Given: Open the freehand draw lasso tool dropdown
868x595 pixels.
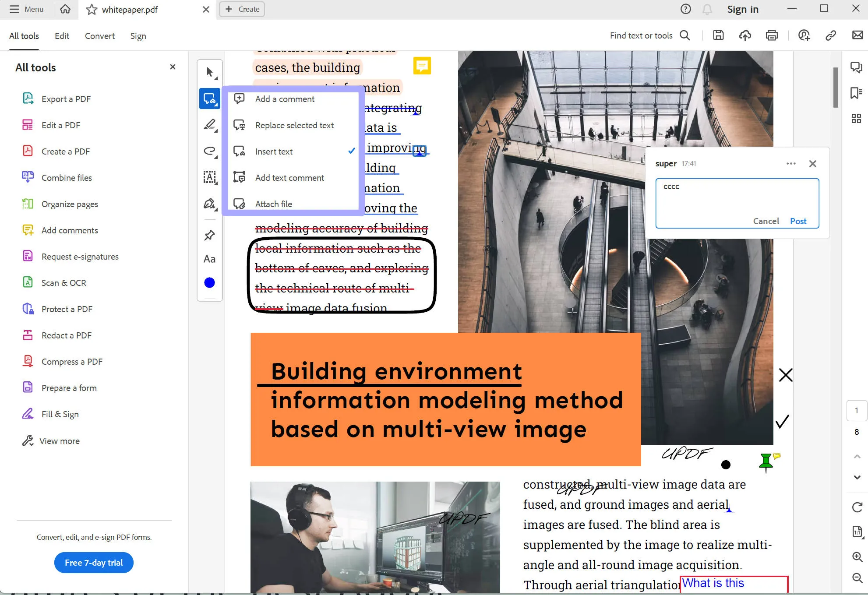Looking at the screenshot, I should tap(210, 151).
